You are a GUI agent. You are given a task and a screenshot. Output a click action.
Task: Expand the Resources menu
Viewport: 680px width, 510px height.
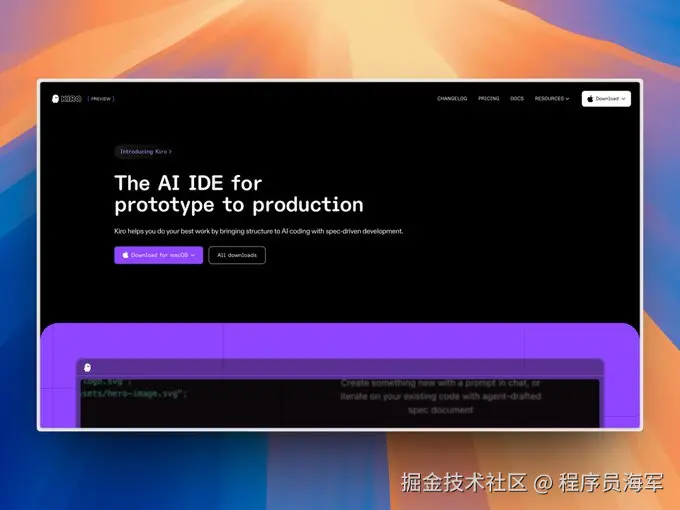(x=552, y=99)
